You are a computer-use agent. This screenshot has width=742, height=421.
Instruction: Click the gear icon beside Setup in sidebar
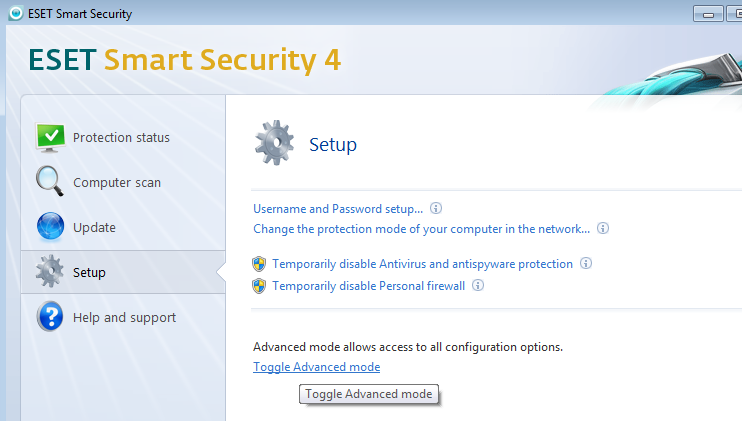[x=49, y=271]
